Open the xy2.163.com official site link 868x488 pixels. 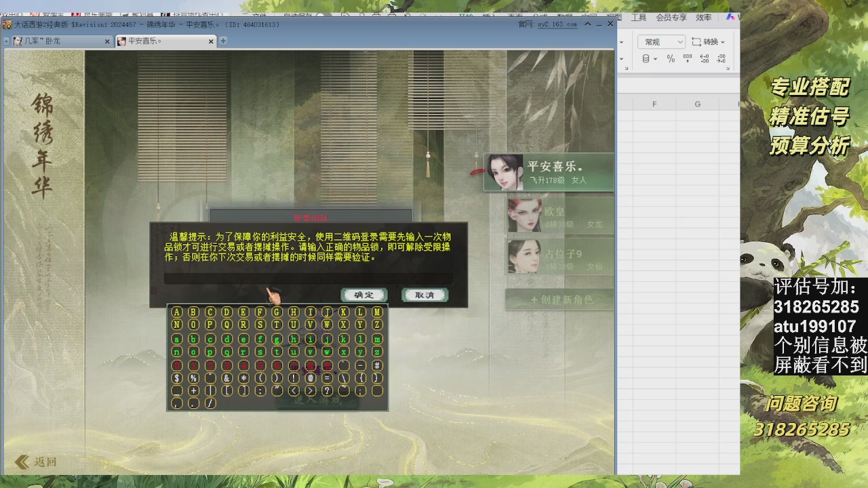pos(557,24)
